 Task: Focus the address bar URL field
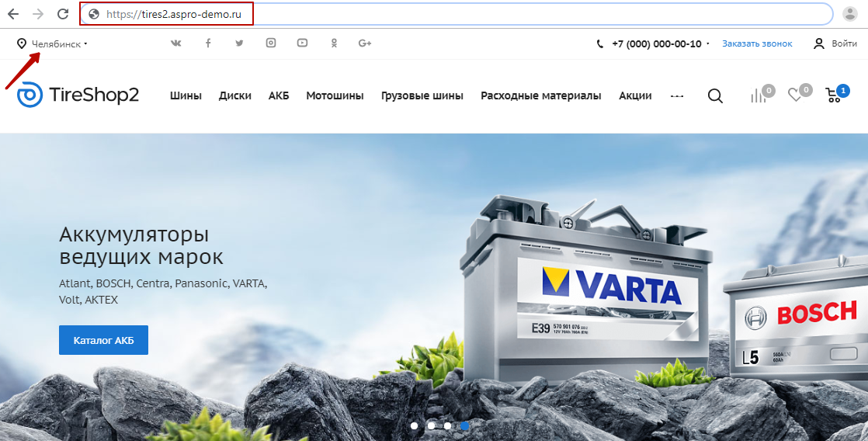[x=457, y=14]
